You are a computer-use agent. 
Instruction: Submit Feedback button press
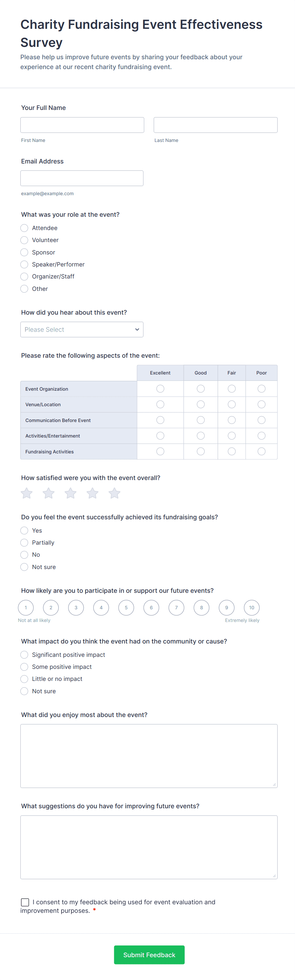[x=149, y=955]
